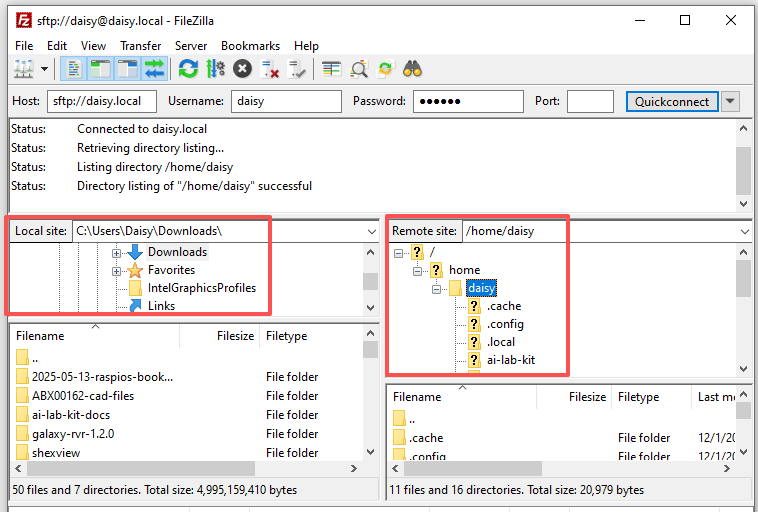This screenshot has height=512, width=758.
Task: Select .local in remote tree
Action: pos(501,342)
